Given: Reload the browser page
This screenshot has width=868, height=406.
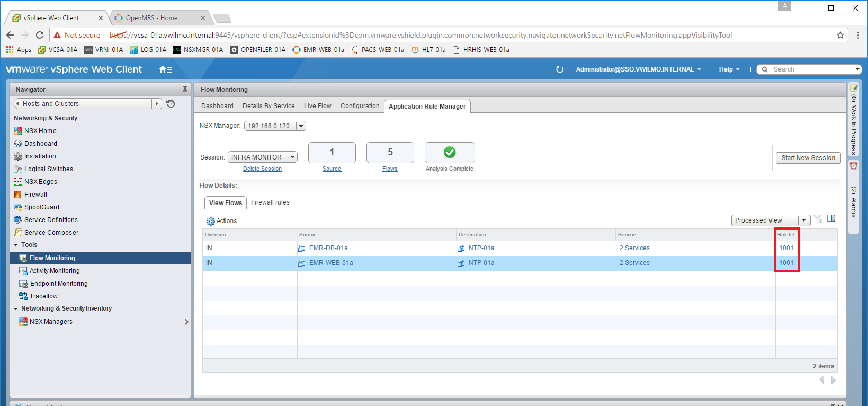Looking at the screenshot, I should point(40,35).
